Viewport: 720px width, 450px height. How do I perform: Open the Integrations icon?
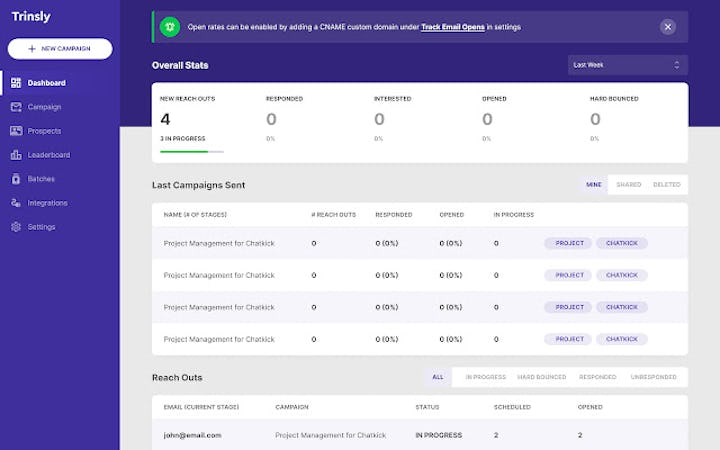point(16,203)
